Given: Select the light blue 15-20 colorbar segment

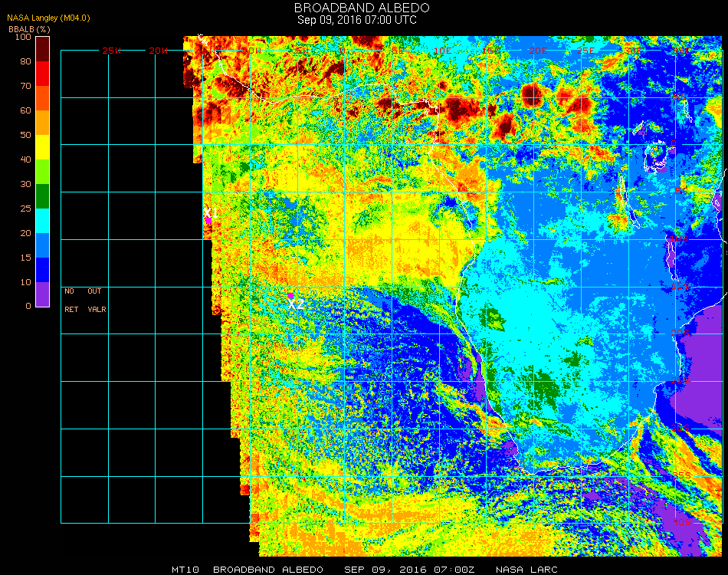Looking at the screenshot, I should point(42,245).
